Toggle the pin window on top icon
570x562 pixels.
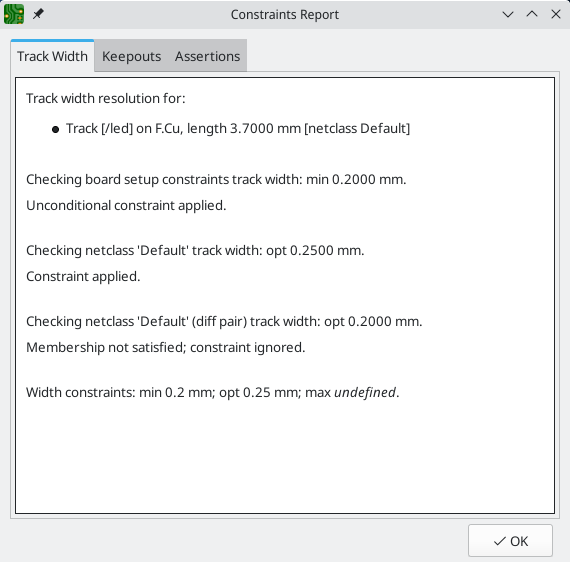pyautogui.click(x=38, y=14)
